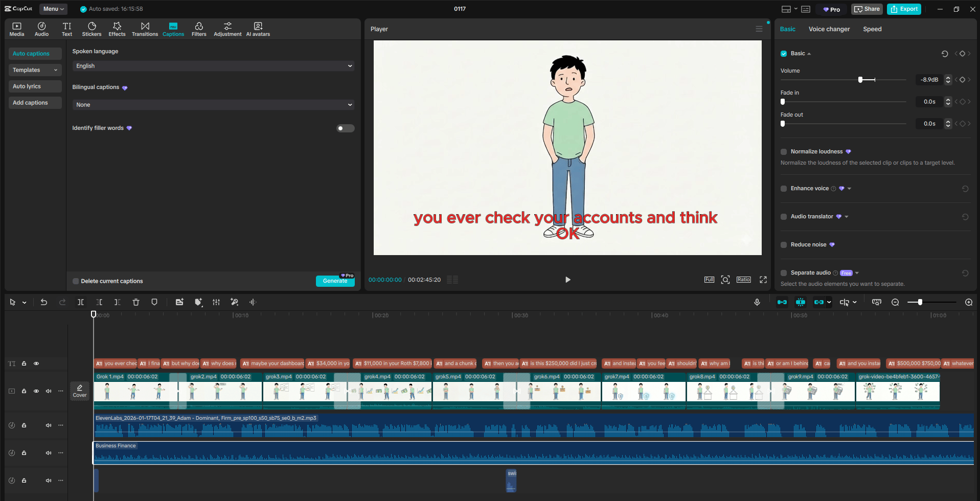Image resolution: width=980 pixels, height=501 pixels.
Task: Split the clip at the playhead
Action: [x=80, y=302]
